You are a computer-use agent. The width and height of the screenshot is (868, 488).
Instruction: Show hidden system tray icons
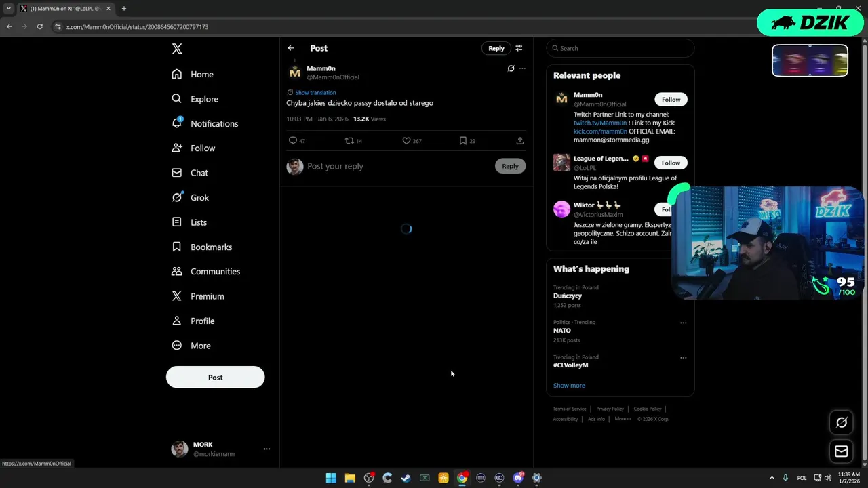click(772, 478)
